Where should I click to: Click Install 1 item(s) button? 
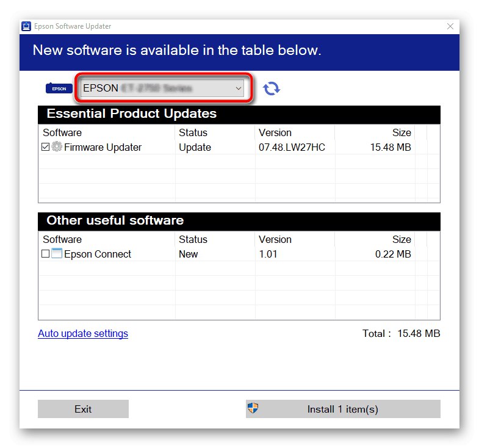(343, 409)
